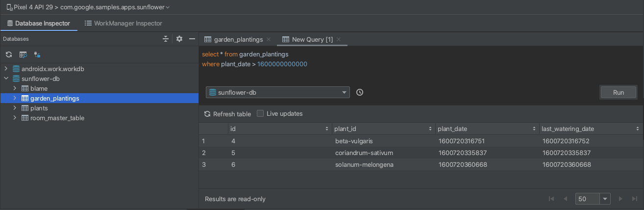Select the plants table in tree

point(39,108)
